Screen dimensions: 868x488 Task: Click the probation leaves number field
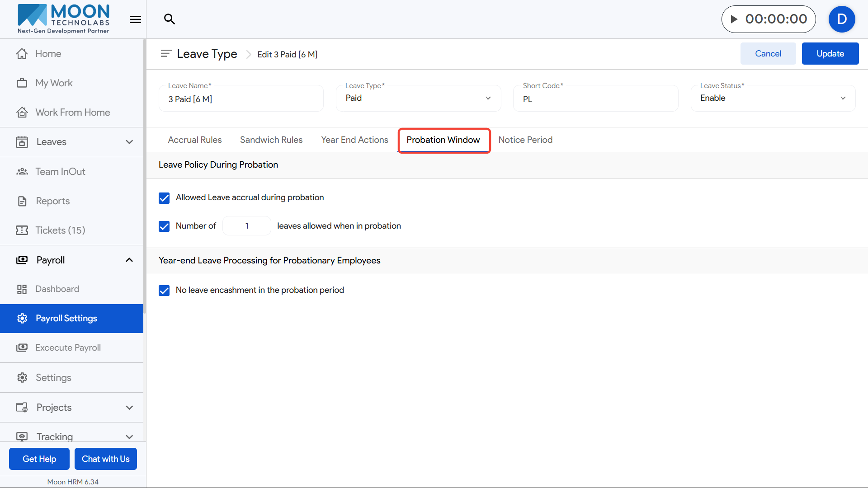tap(247, 226)
